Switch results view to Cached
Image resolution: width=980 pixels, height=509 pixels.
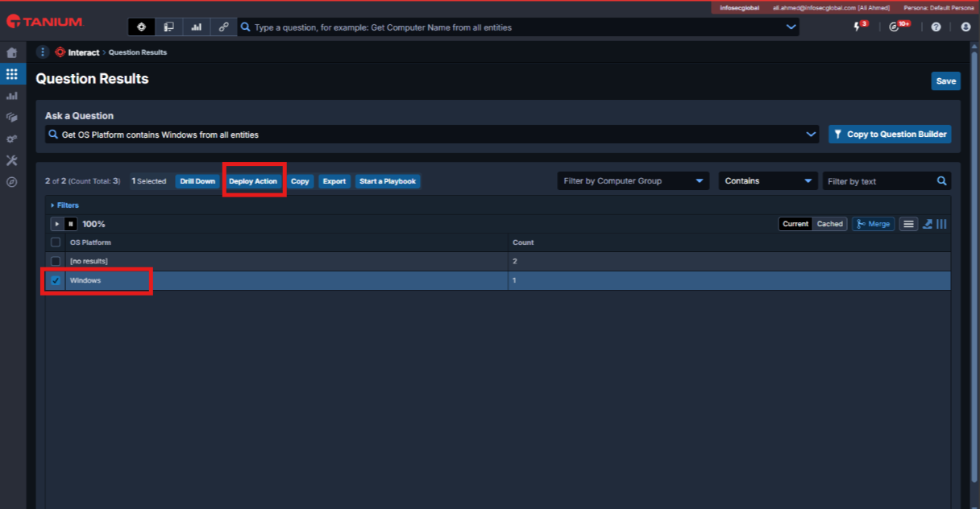click(x=829, y=224)
